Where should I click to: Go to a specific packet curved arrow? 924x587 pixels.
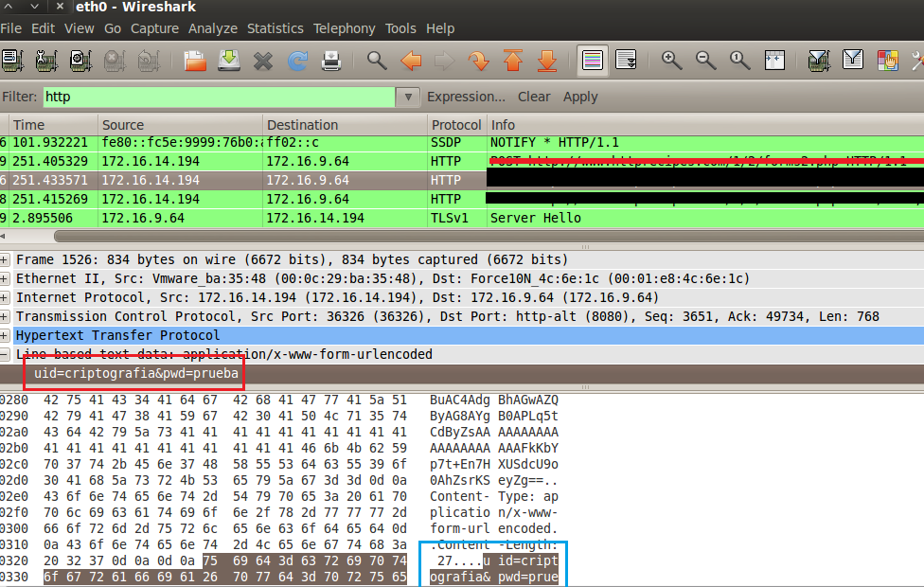pyautogui.click(x=478, y=60)
